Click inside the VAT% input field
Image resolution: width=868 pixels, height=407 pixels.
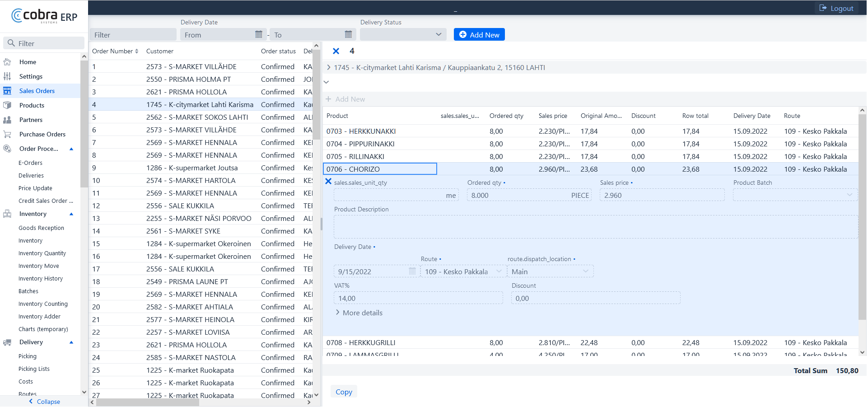point(418,298)
